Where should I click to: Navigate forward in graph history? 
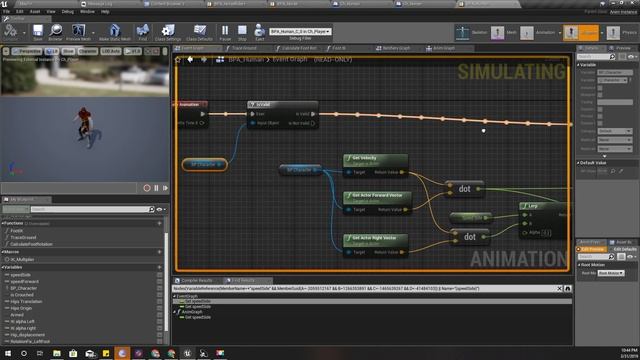[x=204, y=60]
